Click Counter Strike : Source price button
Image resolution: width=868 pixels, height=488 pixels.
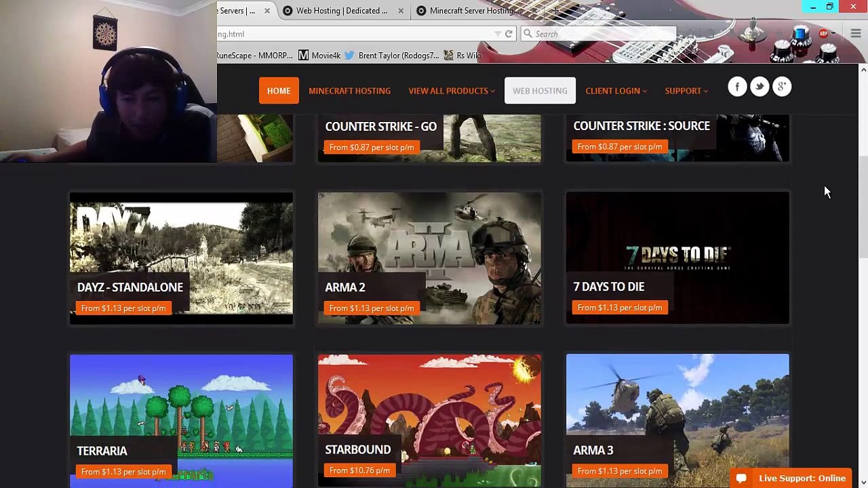click(x=619, y=146)
